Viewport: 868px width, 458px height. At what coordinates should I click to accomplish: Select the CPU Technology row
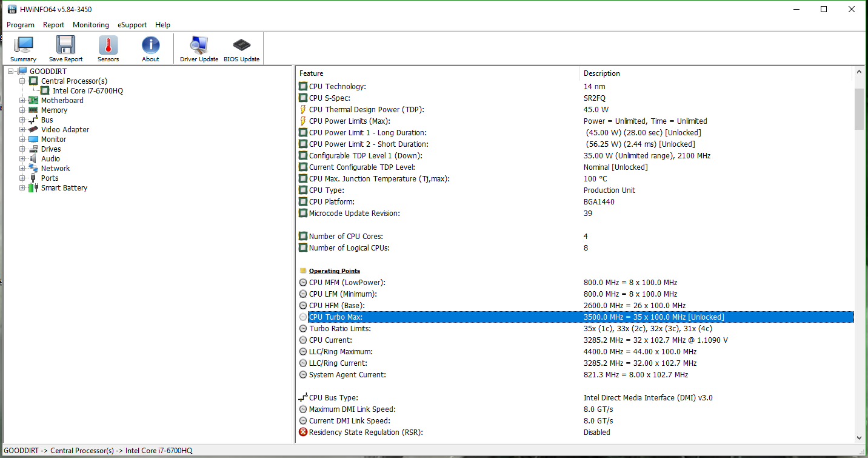[x=575, y=87]
